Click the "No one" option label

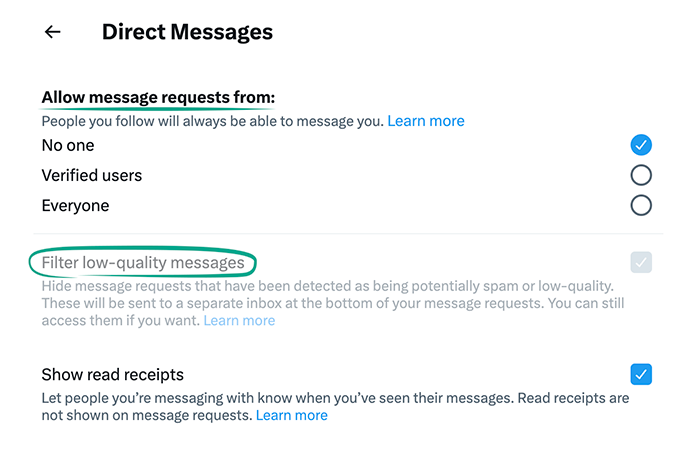(x=68, y=145)
